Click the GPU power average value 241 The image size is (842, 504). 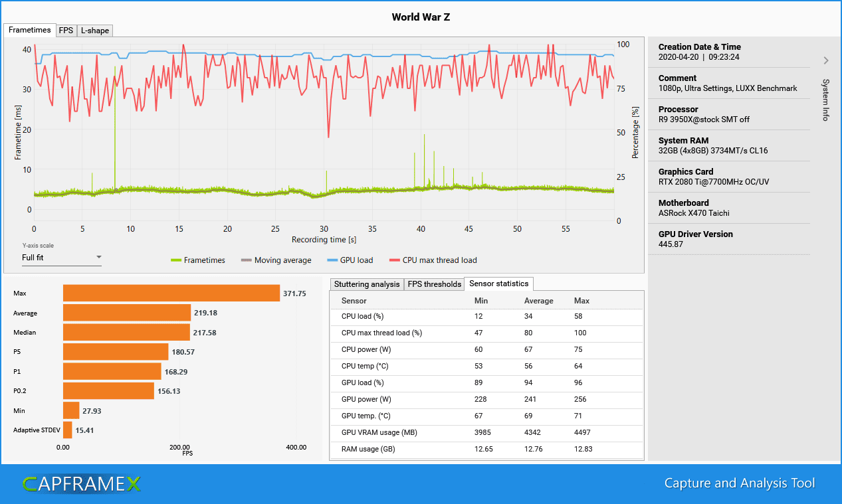[531, 400]
